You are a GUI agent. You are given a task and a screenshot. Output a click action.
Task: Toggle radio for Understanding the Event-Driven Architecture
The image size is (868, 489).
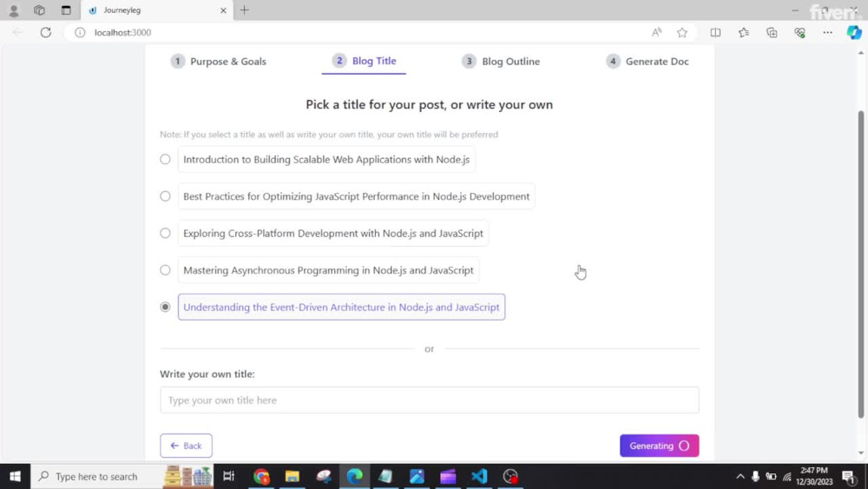[165, 307]
